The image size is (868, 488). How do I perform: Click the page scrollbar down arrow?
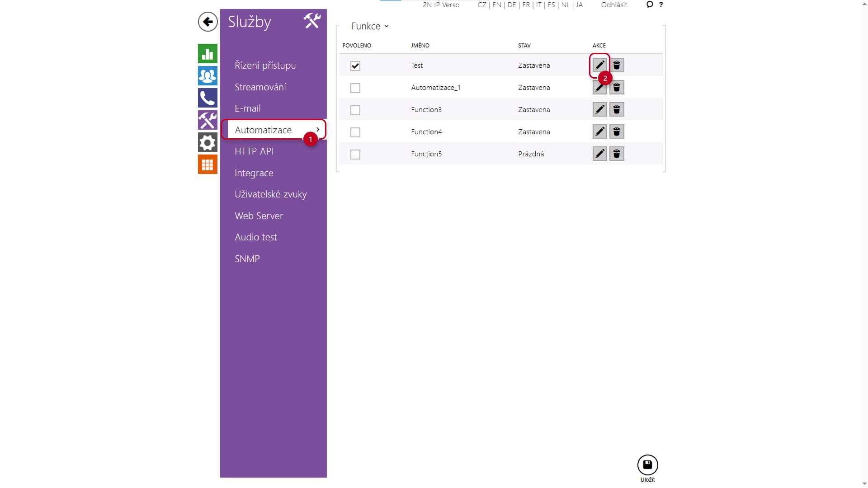(x=864, y=484)
